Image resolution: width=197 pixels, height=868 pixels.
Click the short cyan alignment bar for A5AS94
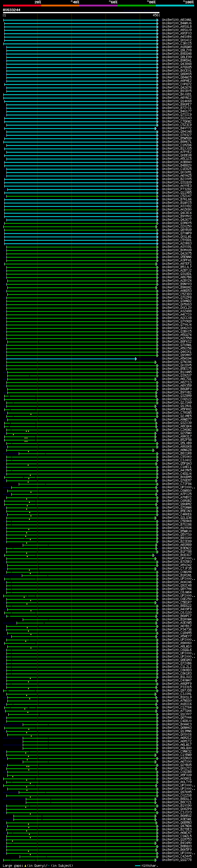coord(72,359)
